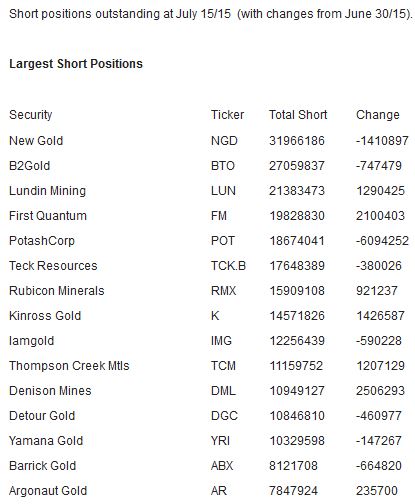Viewport: 415px width, 504px height.
Task: Click Kinross Gold total short 14571826
Action: pos(297,316)
